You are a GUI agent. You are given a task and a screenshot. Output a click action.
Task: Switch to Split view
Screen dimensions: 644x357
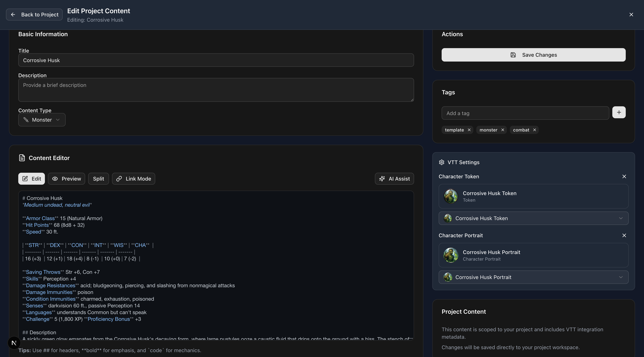tap(99, 179)
